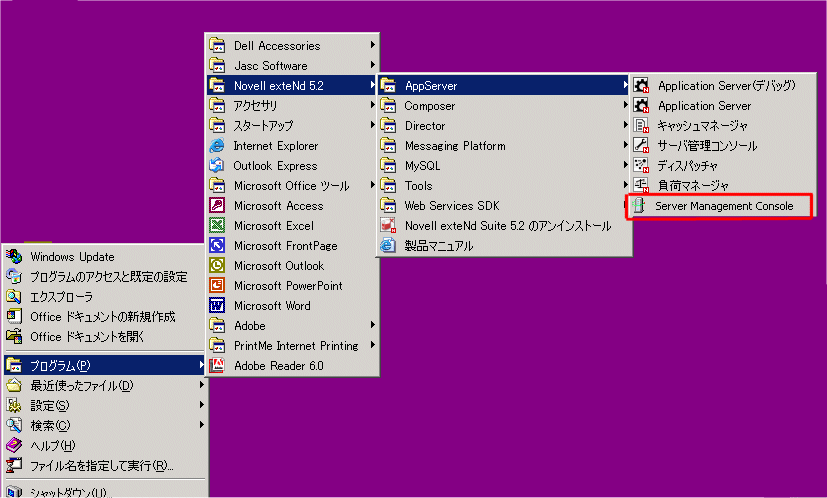This screenshot has width=827, height=498.
Task: Choose Office ドキュメントの新規作成
Action: (104, 317)
